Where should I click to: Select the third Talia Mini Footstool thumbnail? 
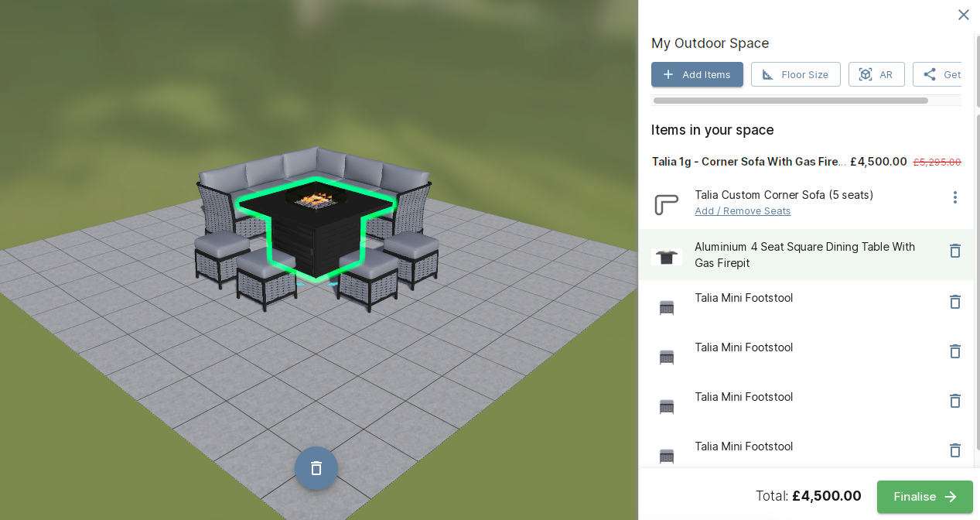click(x=666, y=407)
